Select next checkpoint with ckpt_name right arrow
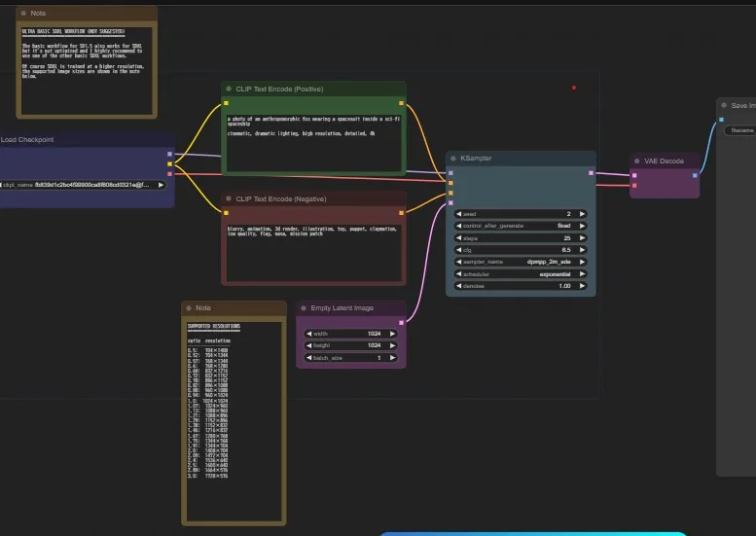 point(160,184)
